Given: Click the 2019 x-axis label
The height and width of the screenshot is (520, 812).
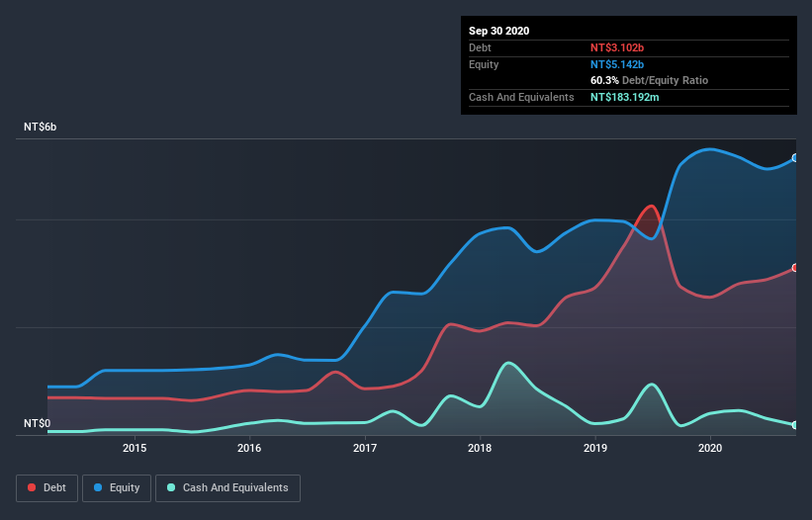Looking at the screenshot, I should (595, 448).
